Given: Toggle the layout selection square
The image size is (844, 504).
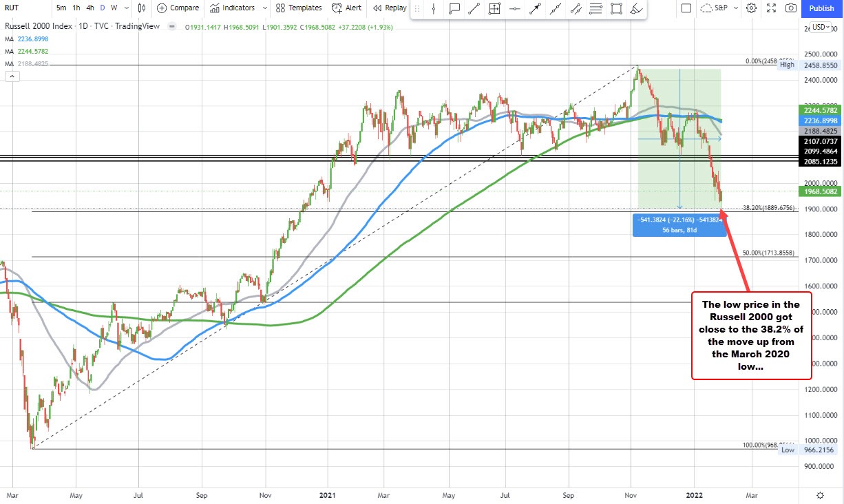Looking at the screenshot, I should [686, 8].
